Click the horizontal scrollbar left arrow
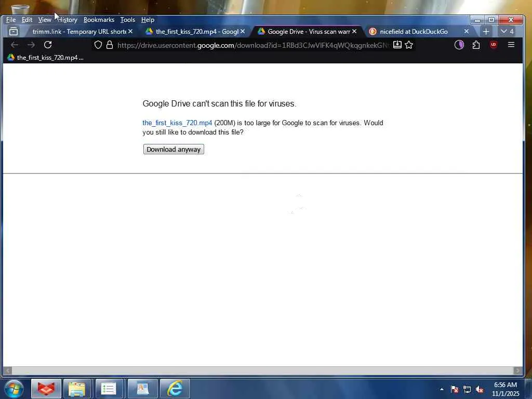Viewport: 532px width, 399px height. 7,370
